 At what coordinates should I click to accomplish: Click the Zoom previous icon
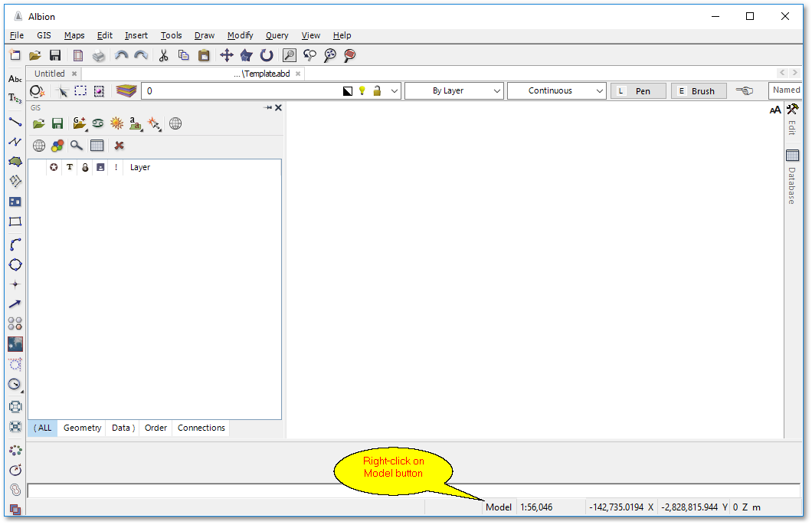click(309, 55)
